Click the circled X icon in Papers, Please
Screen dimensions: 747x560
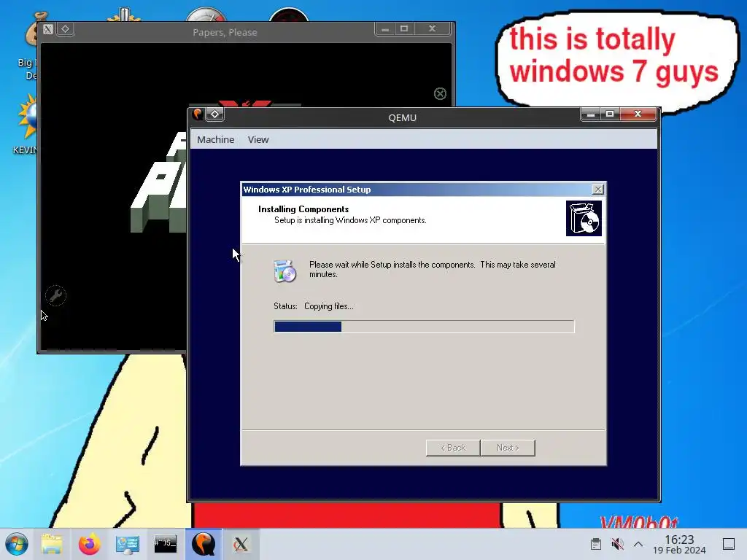[440, 93]
